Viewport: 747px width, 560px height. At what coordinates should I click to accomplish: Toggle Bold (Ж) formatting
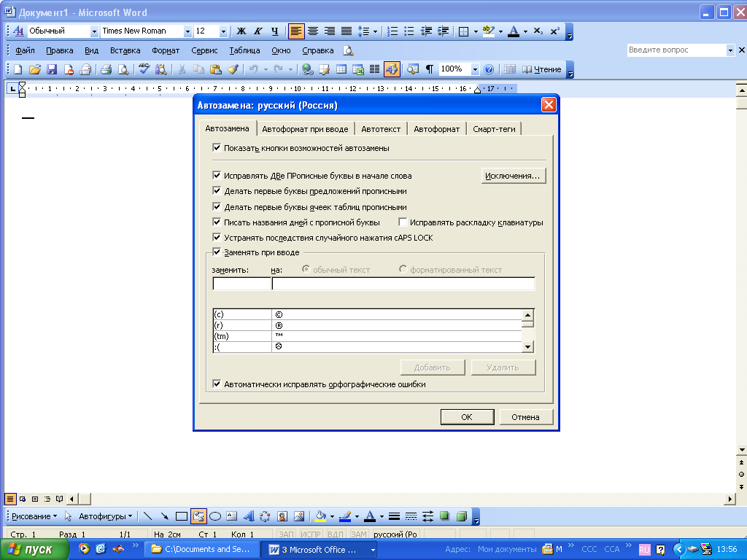(241, 31)
